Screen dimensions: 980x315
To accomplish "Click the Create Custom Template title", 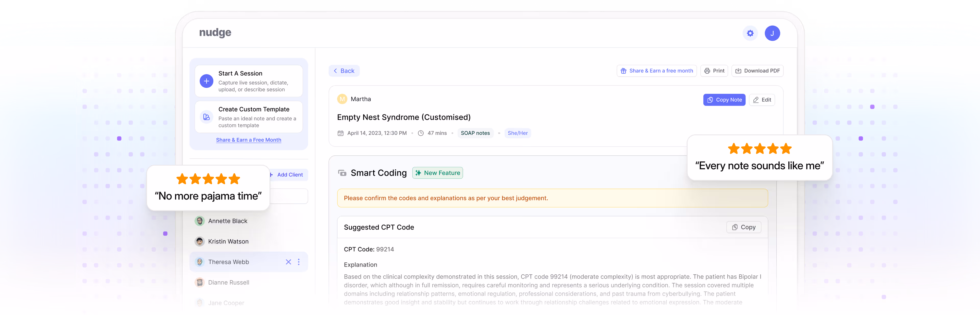I will coord(254,109).
